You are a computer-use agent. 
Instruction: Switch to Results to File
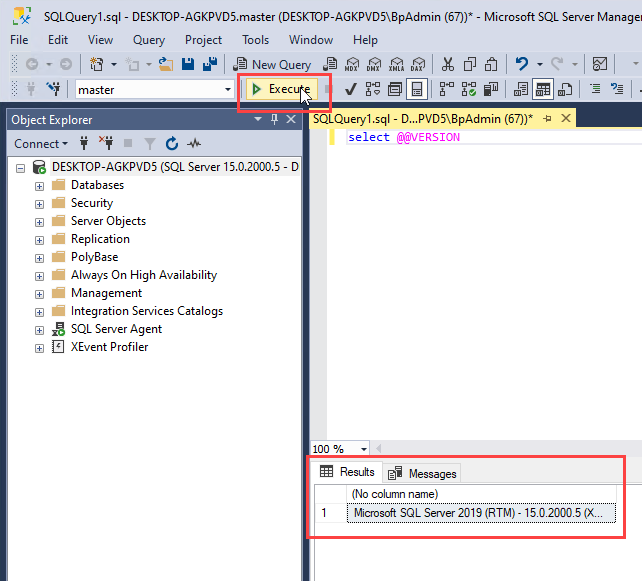pyautogui.click(x=565, y=89)
